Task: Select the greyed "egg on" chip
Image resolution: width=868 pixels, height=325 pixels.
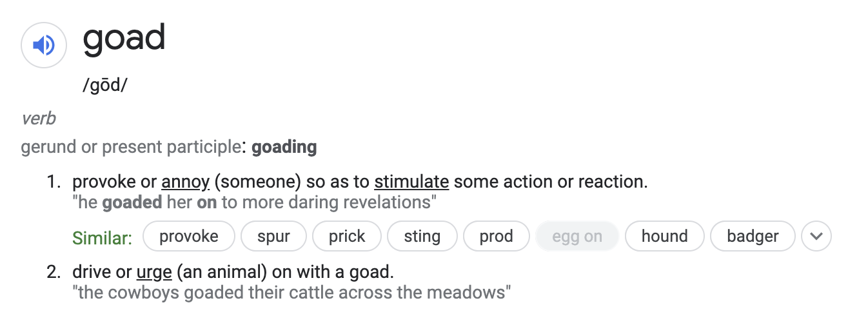Action: (577, 237)
